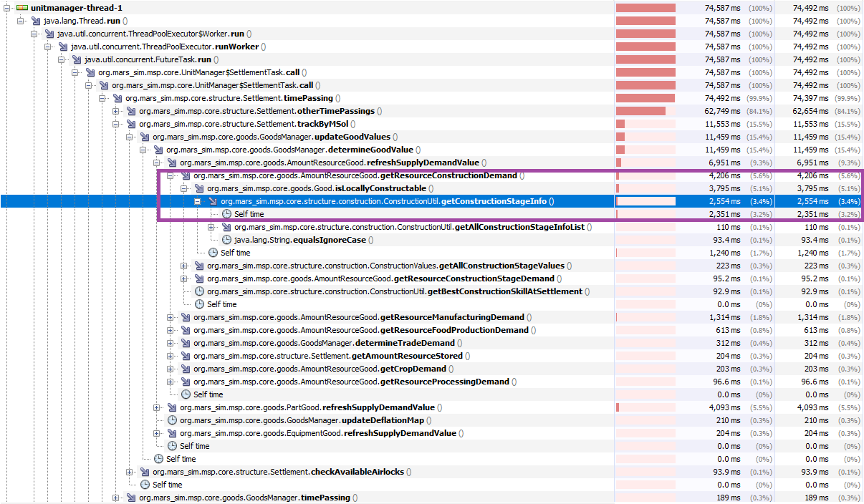Click the method icon of AmountResourceGood.getCropDemand

[186, 369]
